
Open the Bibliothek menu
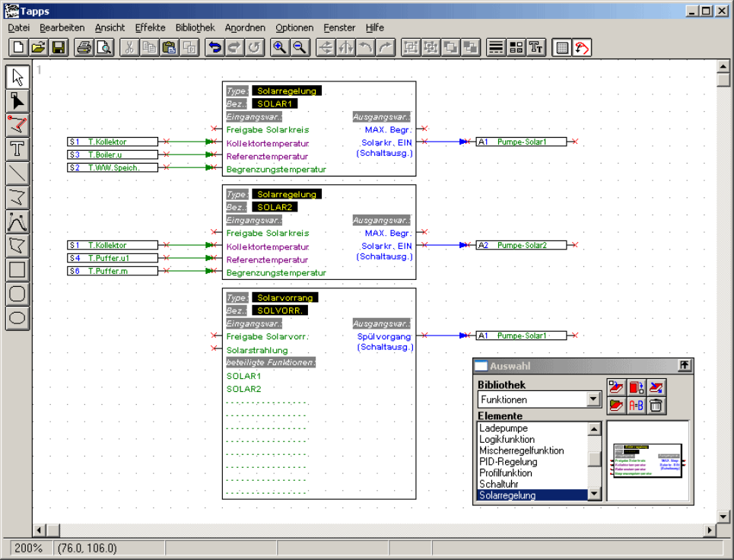[195, 27]
